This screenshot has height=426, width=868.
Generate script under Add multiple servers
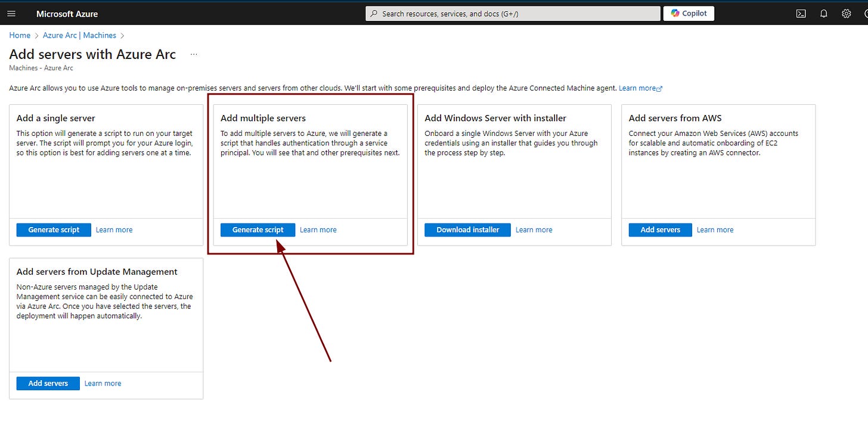click(258, 229)
